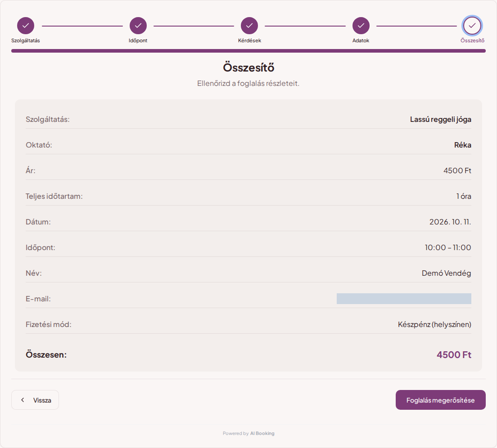Click the checkmark circle above Szolgáltatás

pyautogui.click(x=26, y=26)
